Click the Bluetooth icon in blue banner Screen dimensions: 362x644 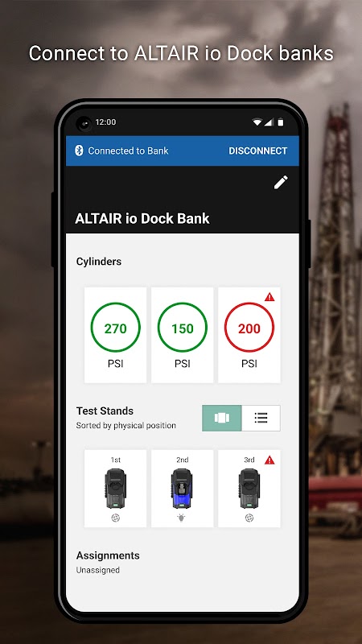point(79,151)
